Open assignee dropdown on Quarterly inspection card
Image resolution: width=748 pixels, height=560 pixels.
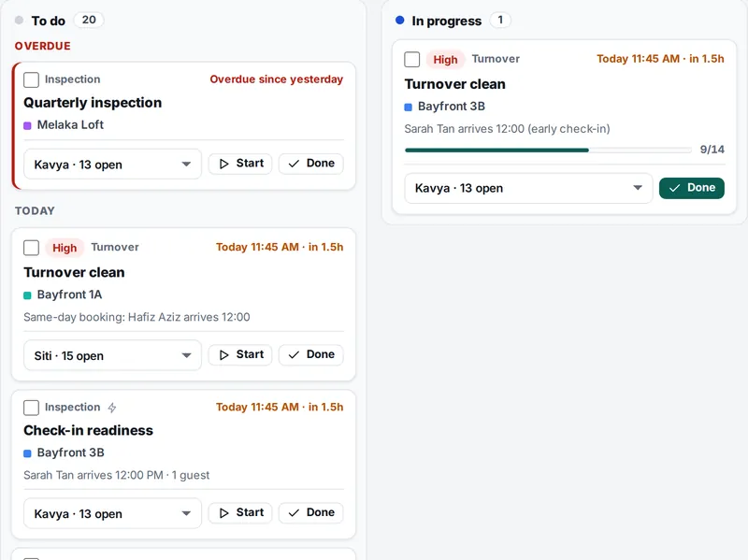[112, 165]
